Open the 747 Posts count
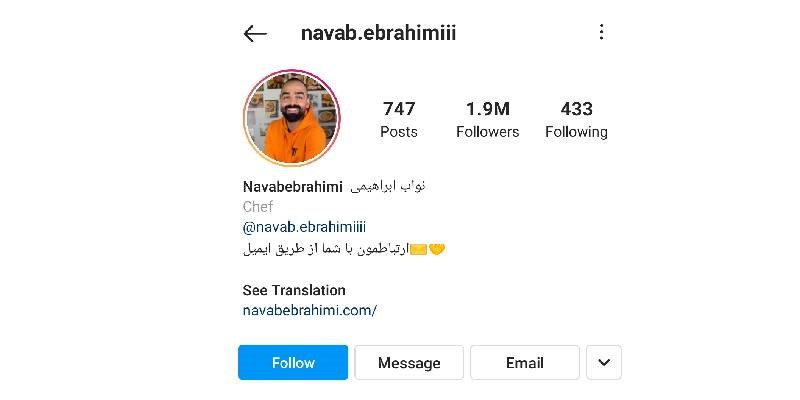Screen dimensions: 800x400 coord(399,119)
